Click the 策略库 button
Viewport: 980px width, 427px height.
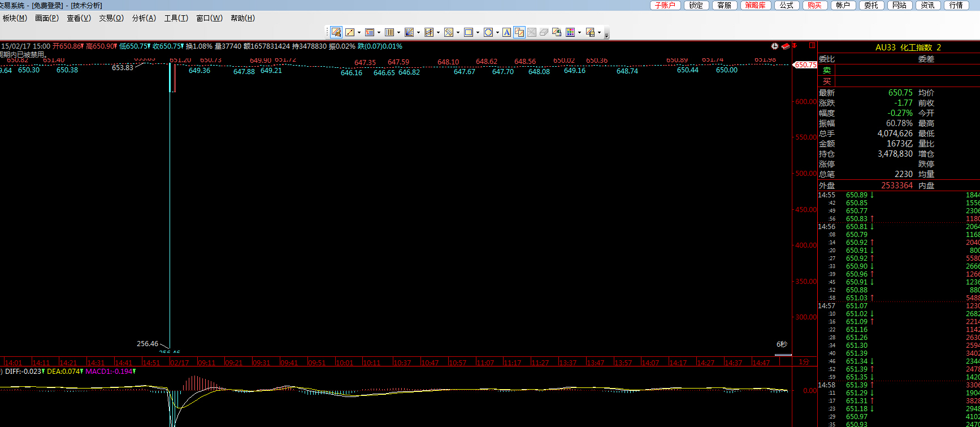point(755,5)
